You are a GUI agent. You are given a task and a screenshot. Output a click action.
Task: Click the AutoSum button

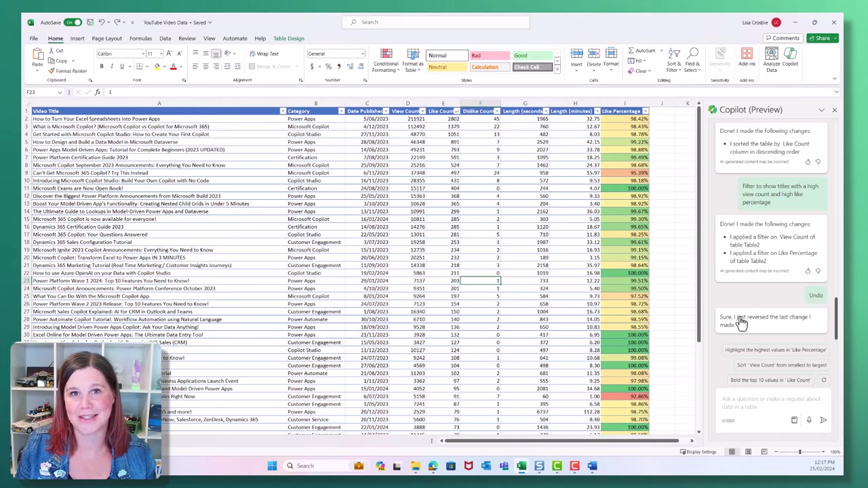point(642,51)
